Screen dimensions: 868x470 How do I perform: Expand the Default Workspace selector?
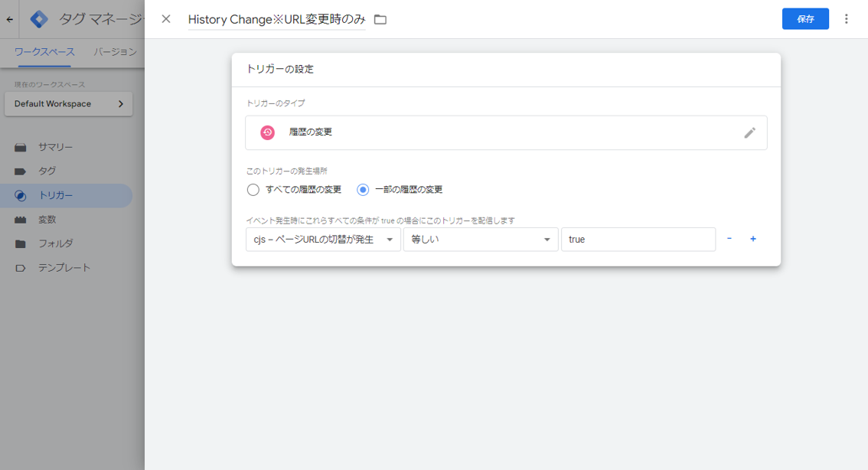[x=68, y=104]
